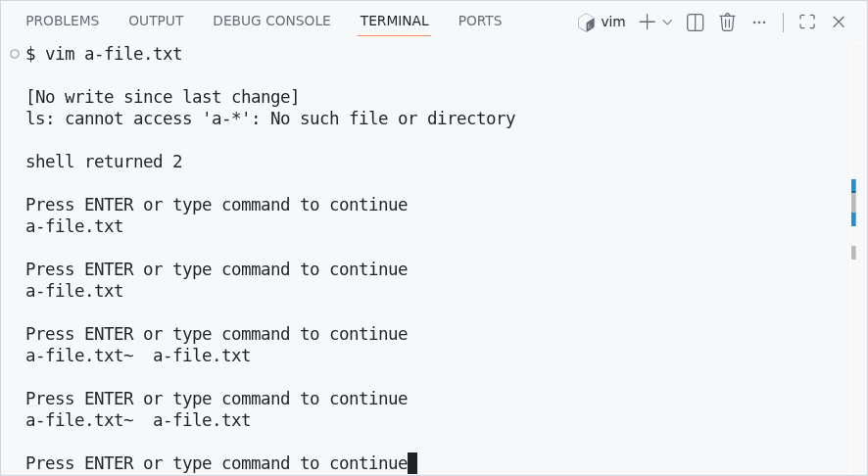The height and width of the screenshot is (476, 868).
Task: Open the OUTPUT tab
Action: pos(156,21)
